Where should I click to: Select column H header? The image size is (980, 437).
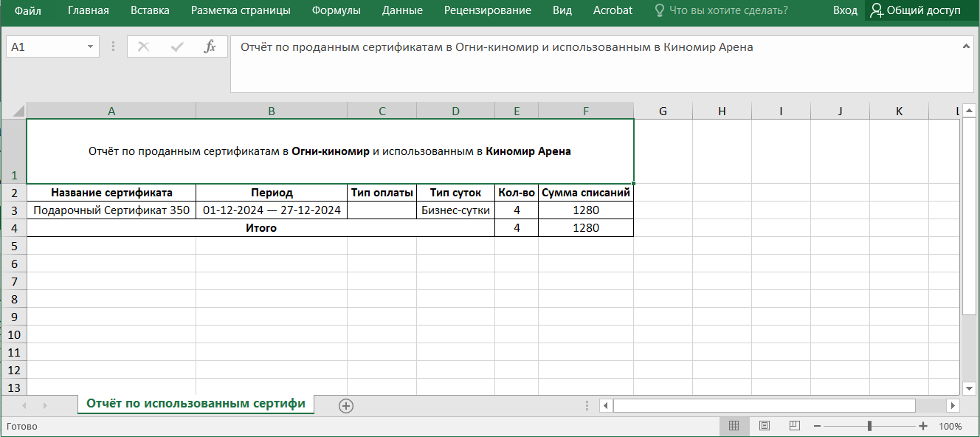click(x=722, y=111)
